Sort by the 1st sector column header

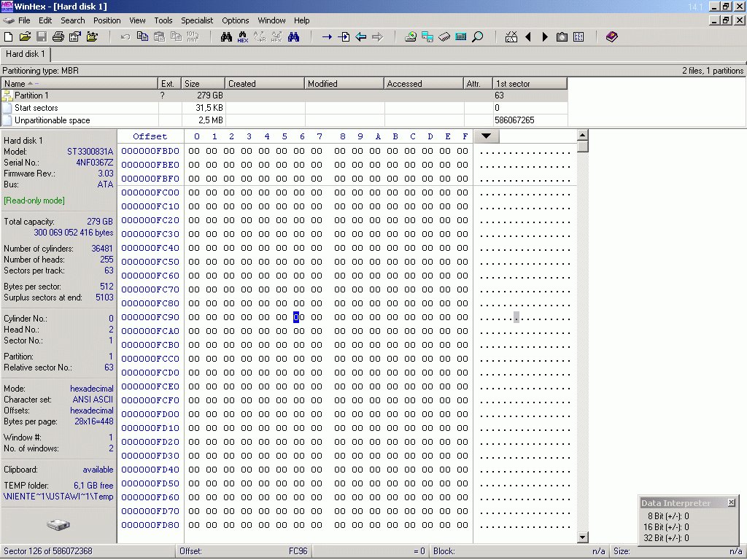pyautogui.click(x=530, y=84)
